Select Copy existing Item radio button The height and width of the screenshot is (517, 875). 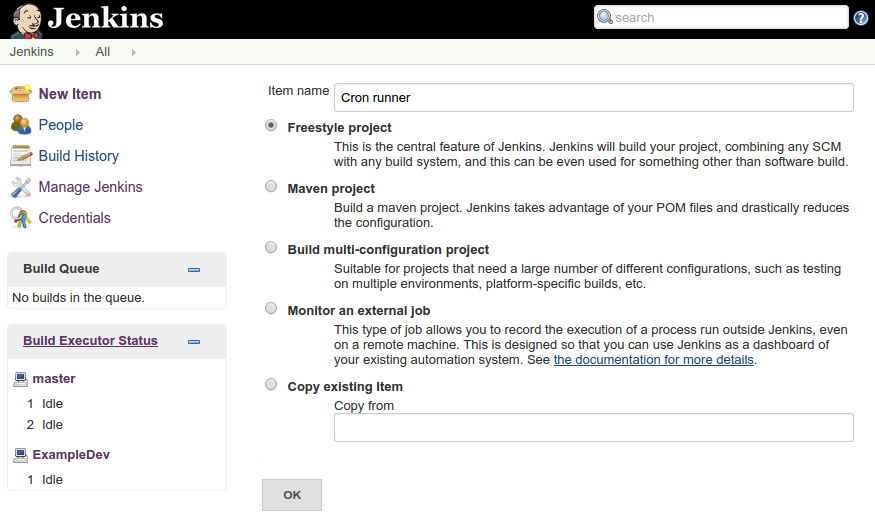click(x=271, y=384)
